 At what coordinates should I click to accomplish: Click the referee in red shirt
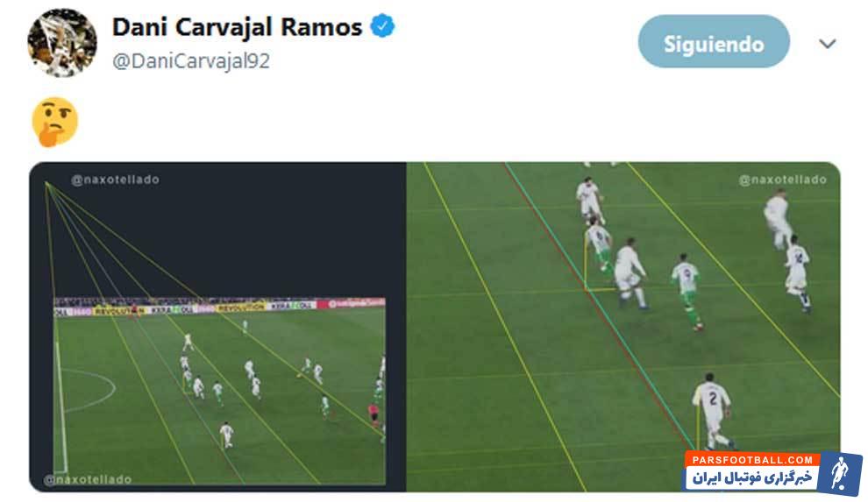pos(374,415)
